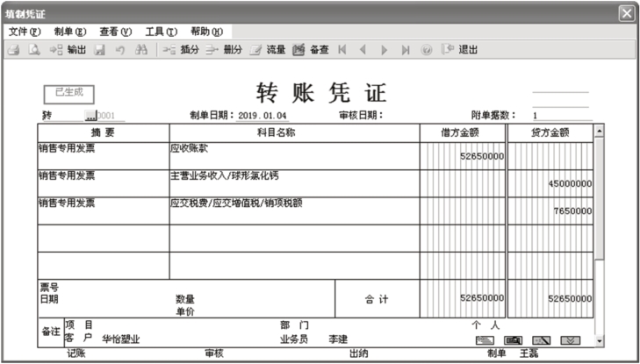Open the 查看(V) menu
The width and height of the screenshot is (640, 364).
[116, 32]
